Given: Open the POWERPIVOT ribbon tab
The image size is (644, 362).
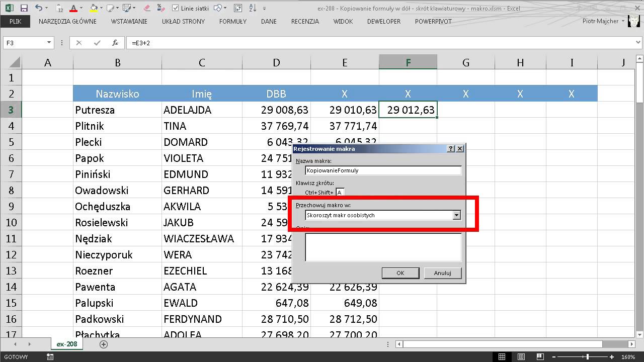Looking at the screenshot, I should [433, 22].
